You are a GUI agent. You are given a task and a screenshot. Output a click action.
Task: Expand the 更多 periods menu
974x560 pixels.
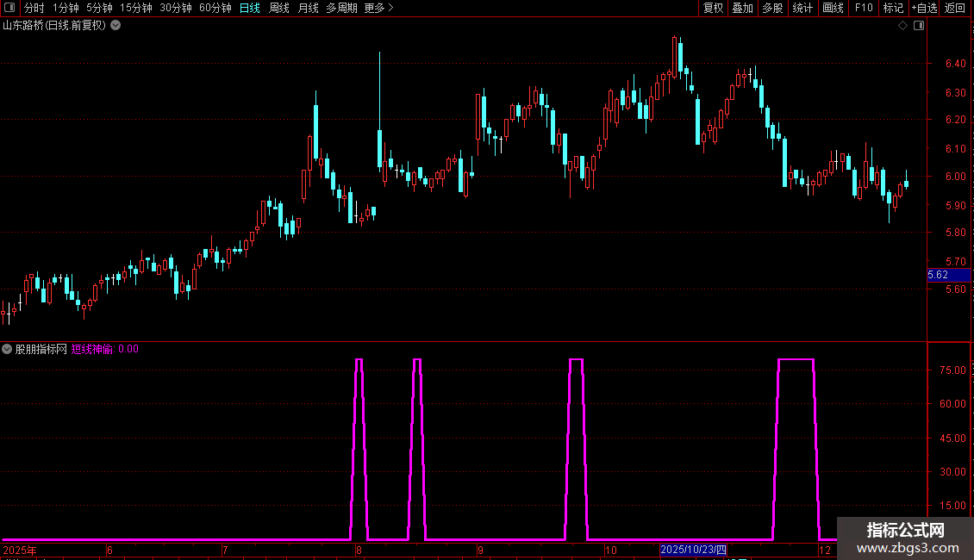(x=378, y=8)
